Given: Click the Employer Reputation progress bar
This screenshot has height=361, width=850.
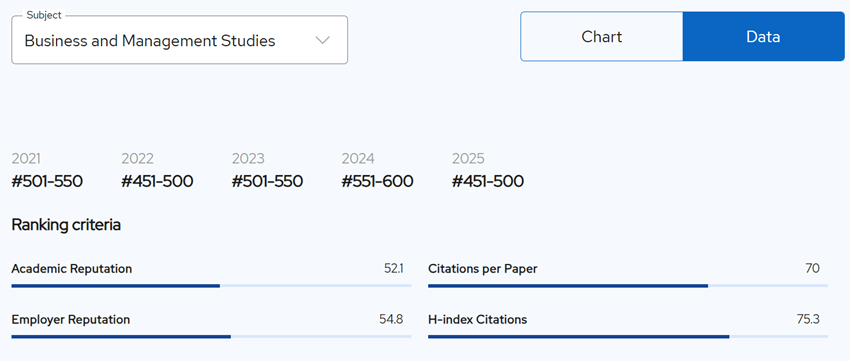Looking at the screenshot, I should [x=211, y=337].
